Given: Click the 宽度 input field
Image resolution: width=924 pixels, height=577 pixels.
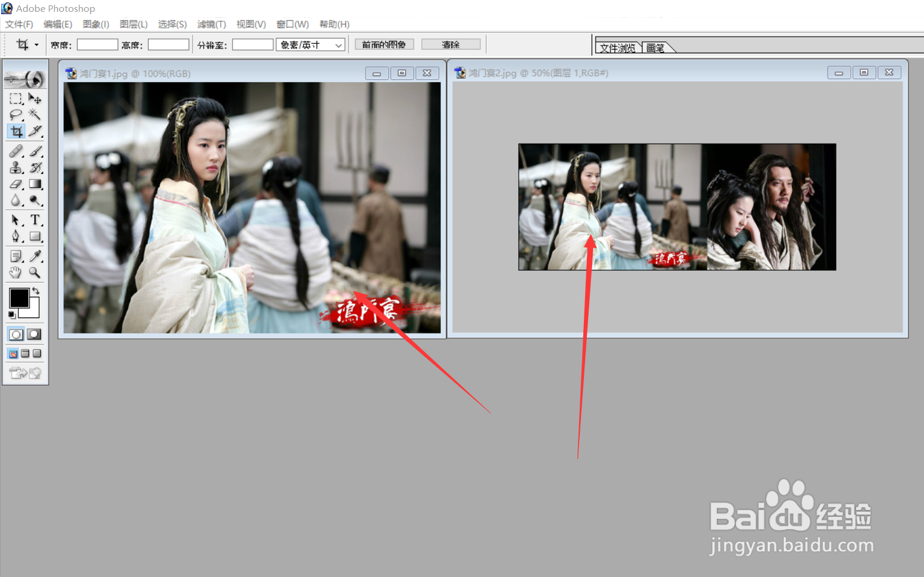Looking at the screenshot, I should coord(98,45).
